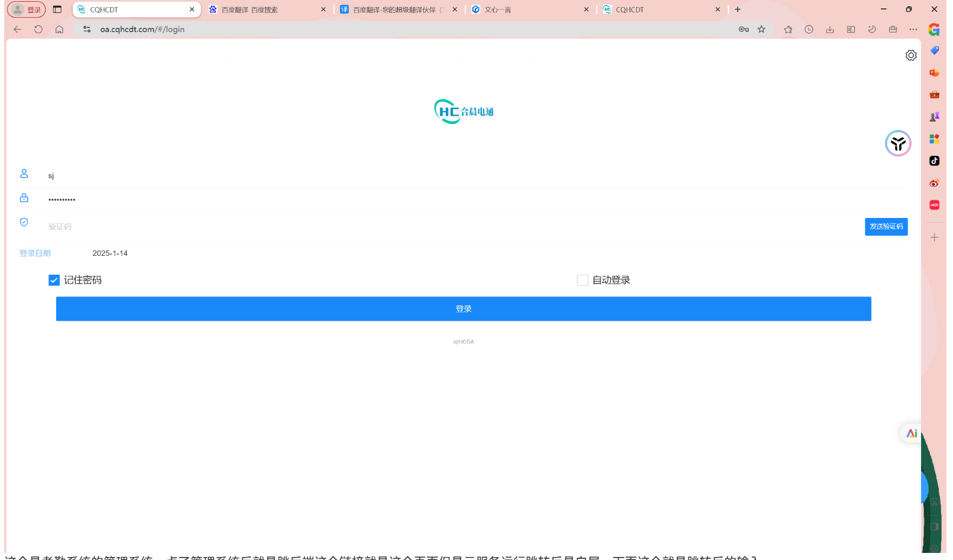This screenshot has width=953, height=560.
Task: Open the moon icon in toolbar
Action: pos(872,30)
